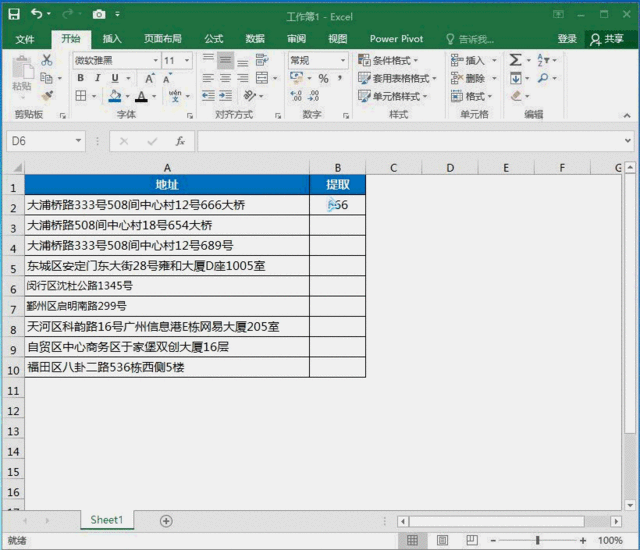Click the font color A swatch
This screenshot has width=640, height=550.
(141, 96)
